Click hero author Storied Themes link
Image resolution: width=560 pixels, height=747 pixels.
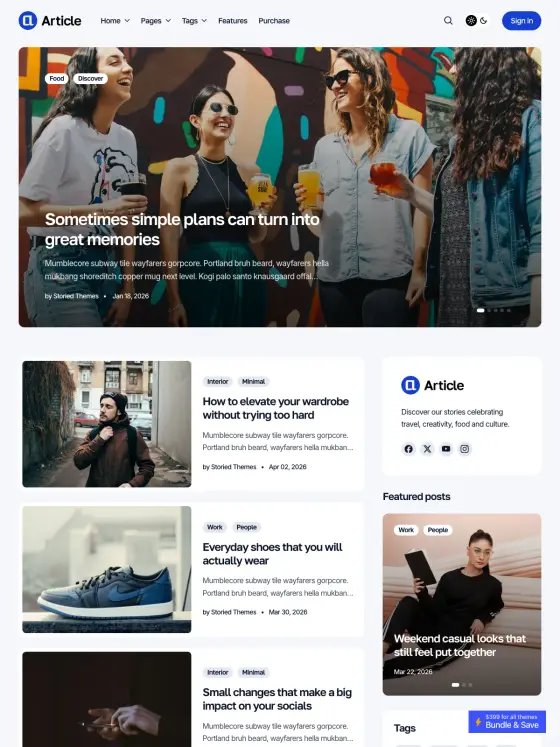76,296
